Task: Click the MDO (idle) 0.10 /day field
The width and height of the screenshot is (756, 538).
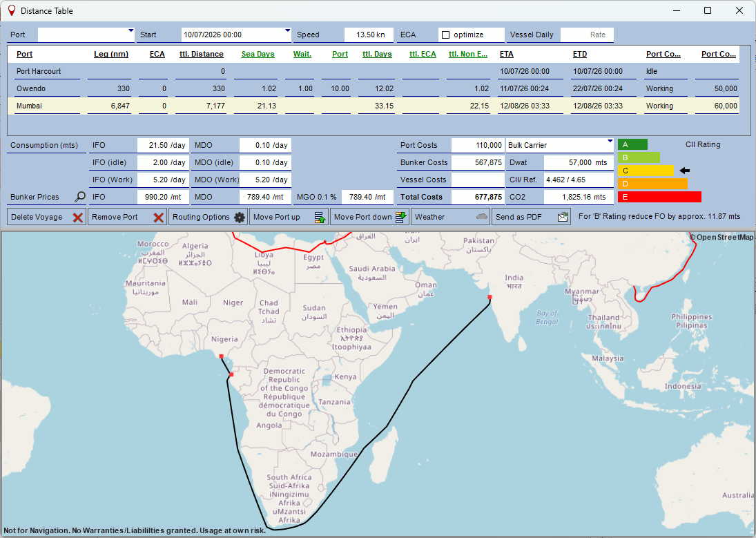Action: (x=265, y=162)
